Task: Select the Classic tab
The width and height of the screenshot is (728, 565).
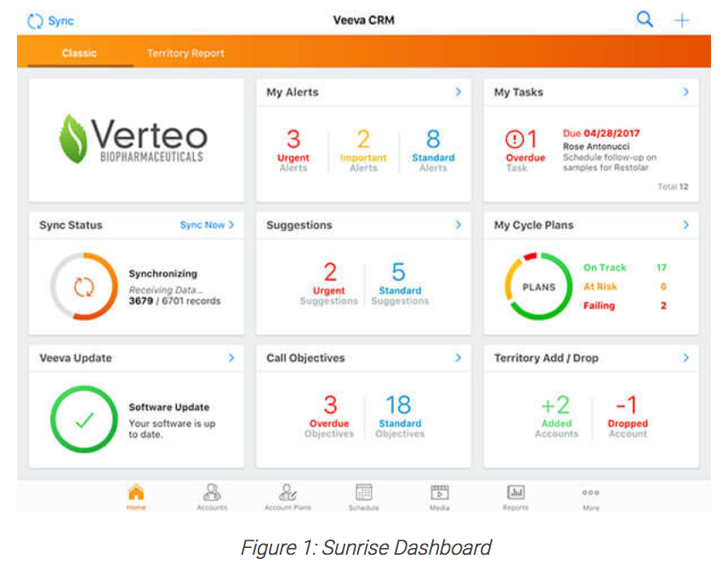Action: coord(79,53)
